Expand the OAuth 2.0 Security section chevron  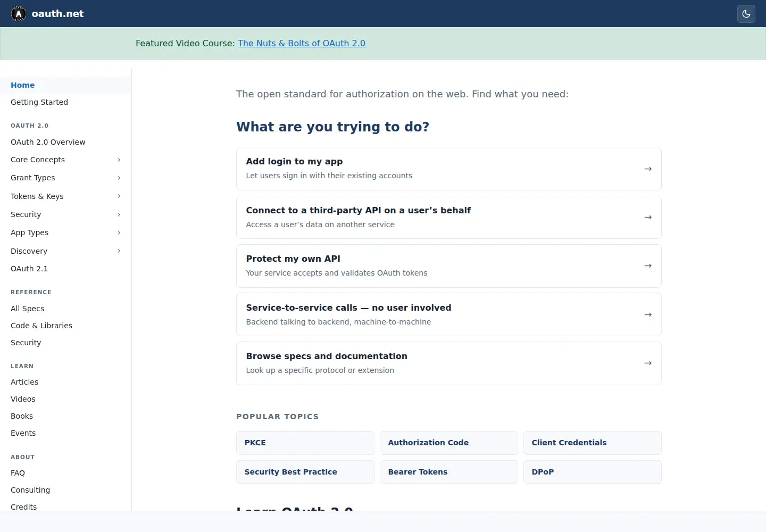pos(119,214)
